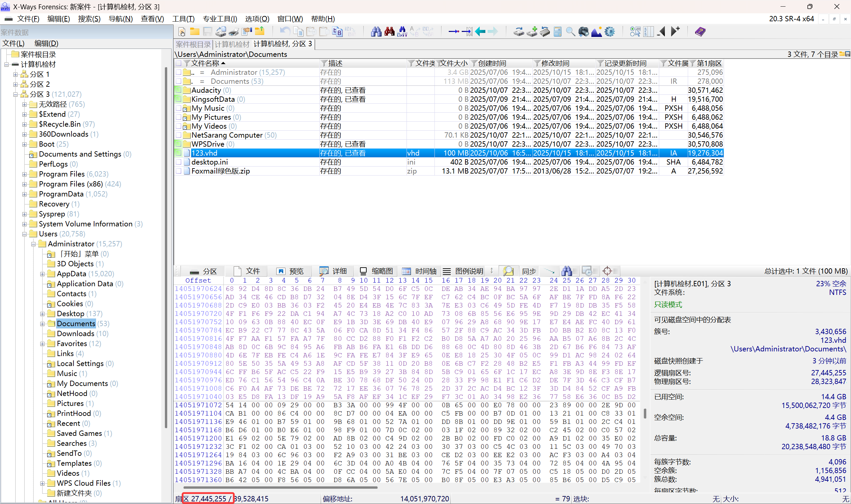Open the 专业工具 menu
Screen dimensions: 851x504
[x=220, y=19]
